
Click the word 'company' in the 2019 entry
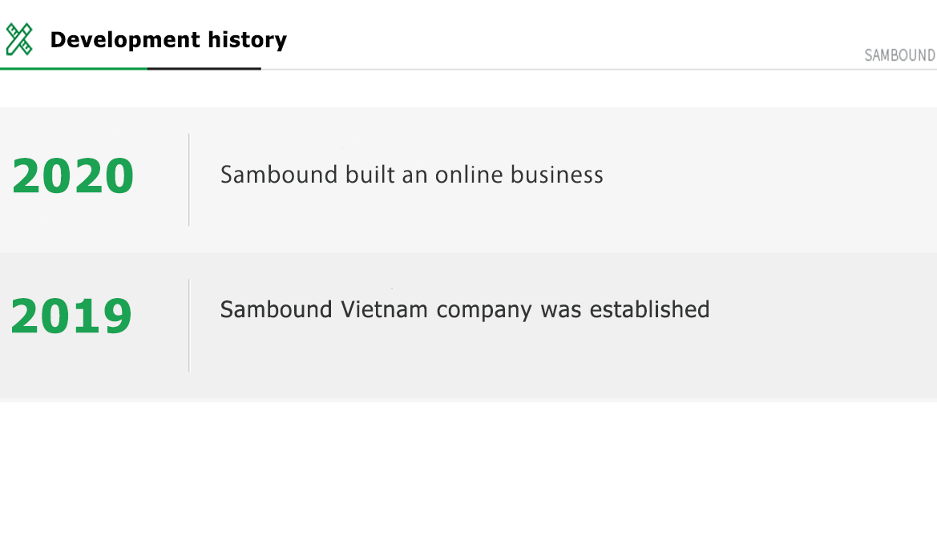point(484,311)
